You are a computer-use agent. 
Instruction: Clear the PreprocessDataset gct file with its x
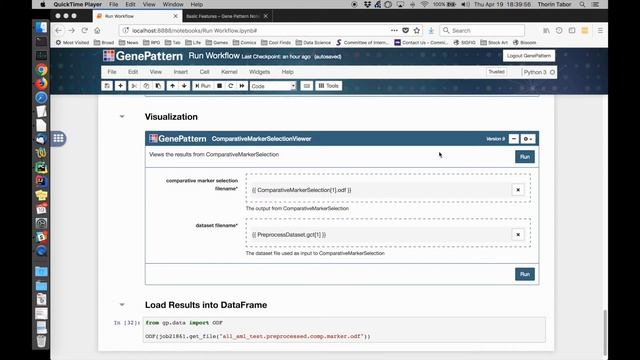(x=518, y=235)
